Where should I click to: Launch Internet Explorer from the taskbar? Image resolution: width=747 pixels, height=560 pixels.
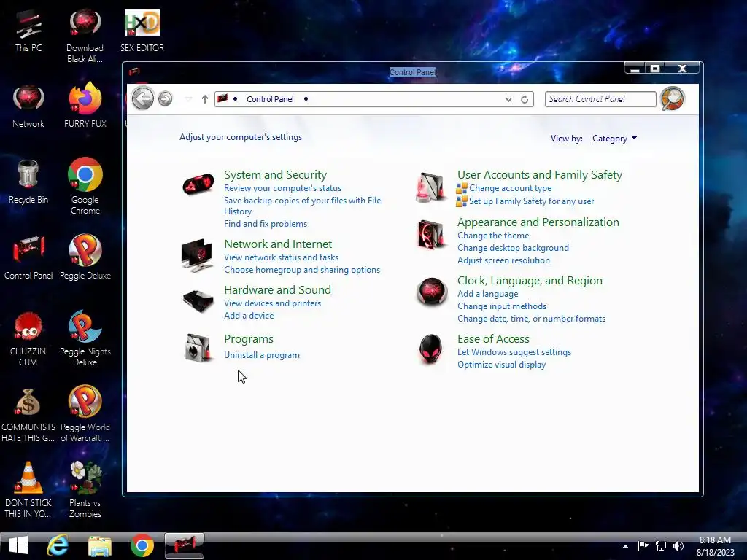click(x=58, y=545)
